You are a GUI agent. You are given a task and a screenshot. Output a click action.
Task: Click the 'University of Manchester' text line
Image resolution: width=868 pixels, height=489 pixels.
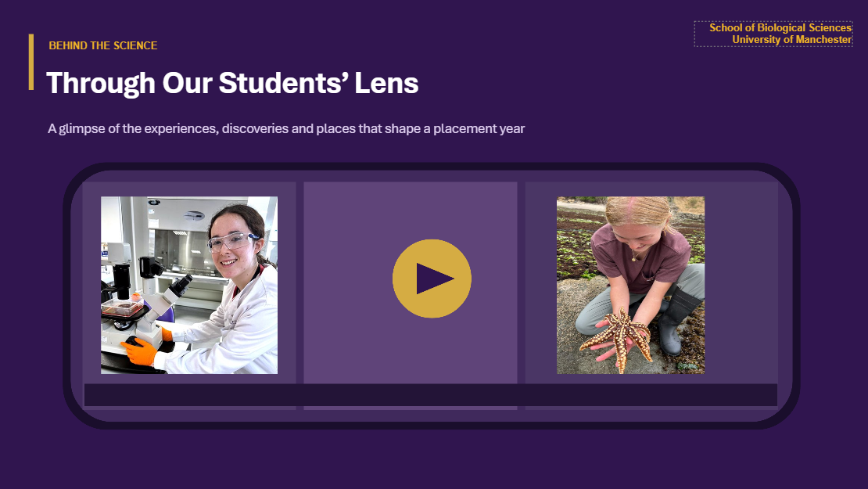coord(791,40)
